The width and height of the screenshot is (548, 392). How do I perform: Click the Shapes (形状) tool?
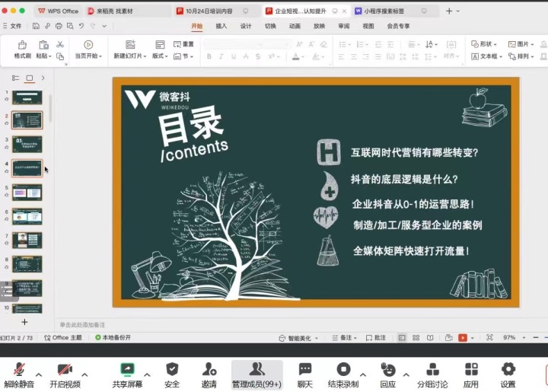point(484,44)
